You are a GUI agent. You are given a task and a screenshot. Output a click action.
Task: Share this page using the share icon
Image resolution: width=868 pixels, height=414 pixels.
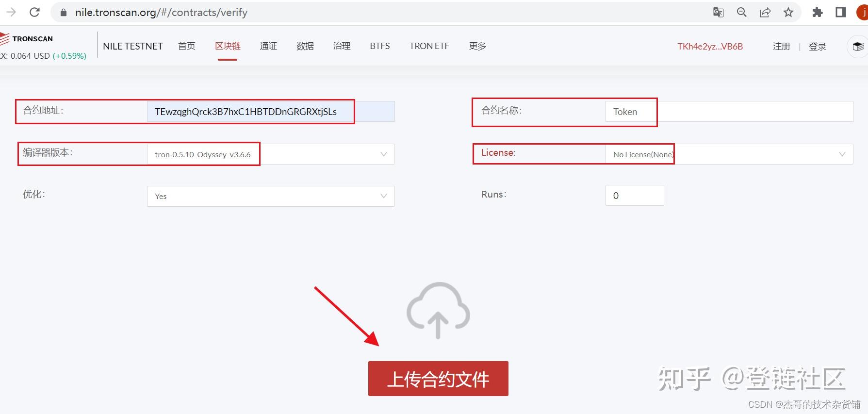click(x=765, y=12)
